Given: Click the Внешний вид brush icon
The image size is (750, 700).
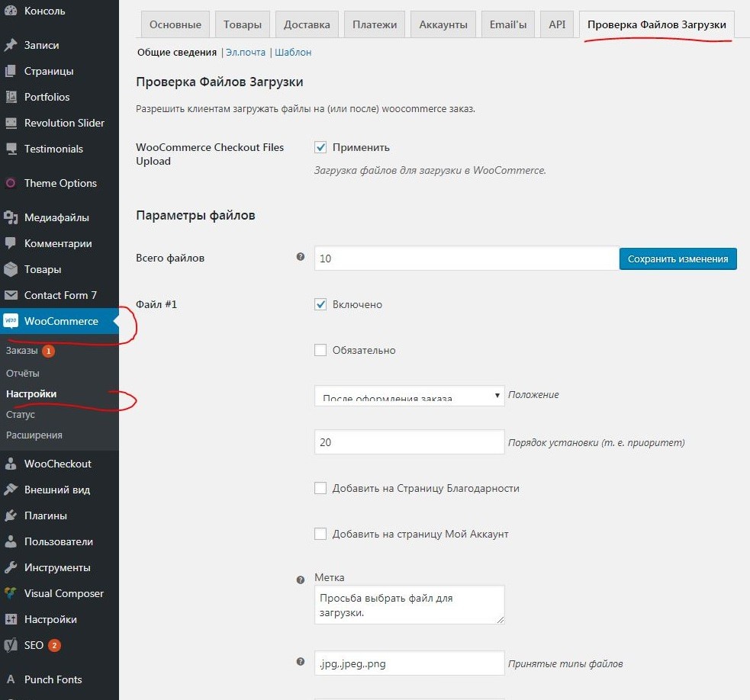Looking at the screenshot, I should pos(11,490).
